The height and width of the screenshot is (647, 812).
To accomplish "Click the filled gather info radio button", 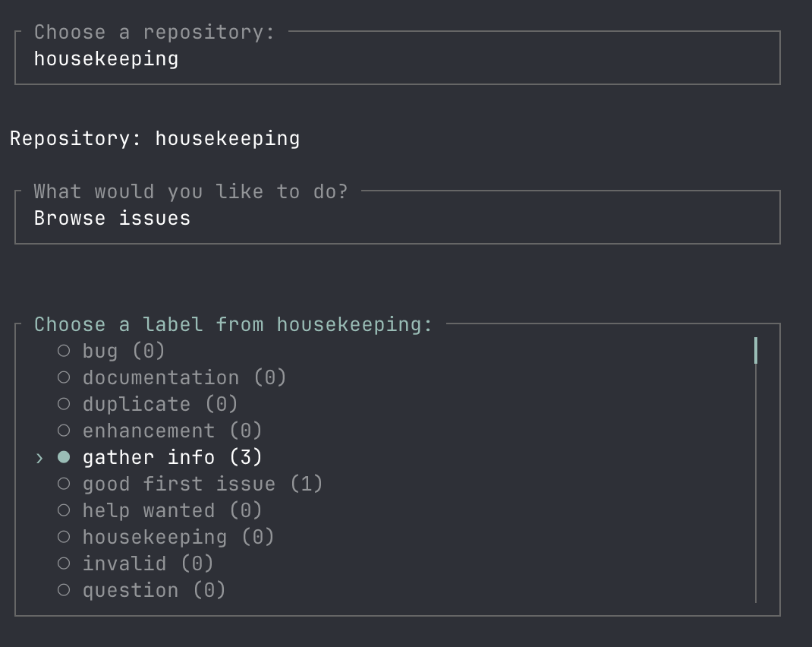I will pyautogui.click(x=64, y=457).
